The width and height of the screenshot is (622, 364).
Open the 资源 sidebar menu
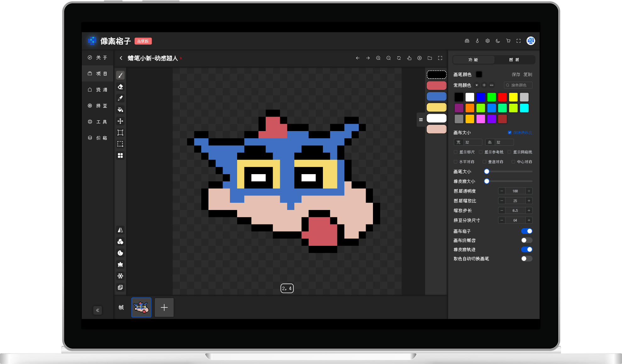[97, 90]
